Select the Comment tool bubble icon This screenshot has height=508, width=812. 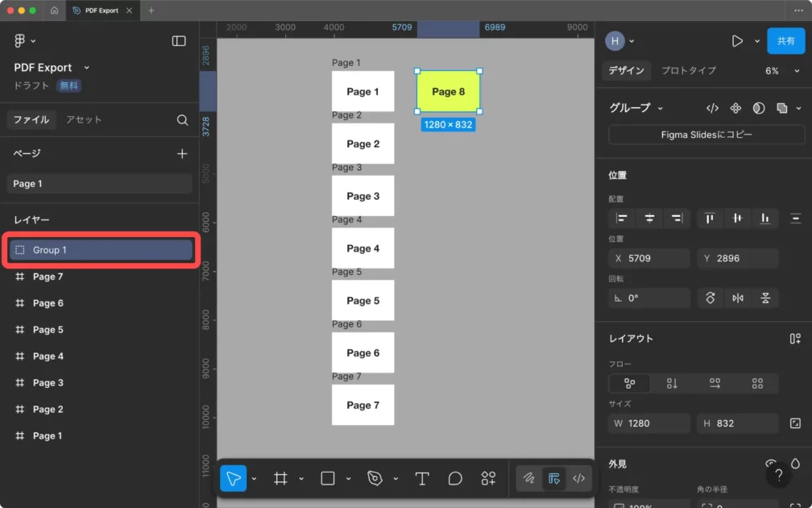click(455, 478)
